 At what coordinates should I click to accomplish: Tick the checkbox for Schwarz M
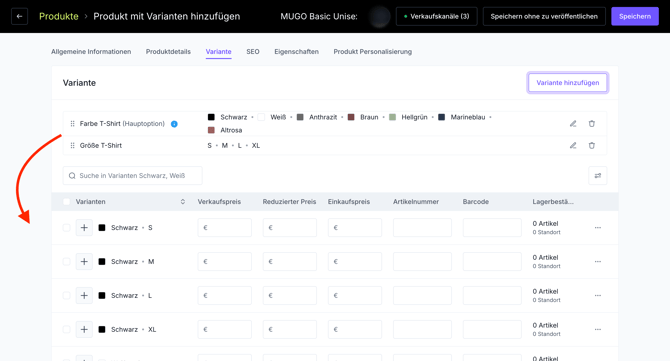66,261
